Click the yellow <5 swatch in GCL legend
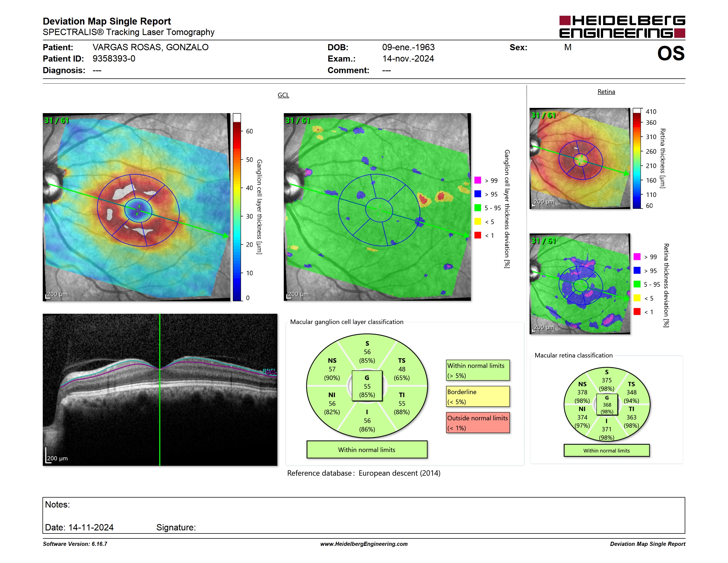Image resolution: width=728 pixels, height=563 pixels. pos(478,221)
